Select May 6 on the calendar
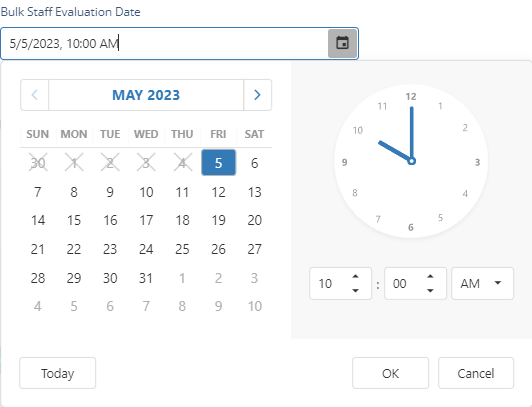The image size is (532, 407). click(254, 163)
